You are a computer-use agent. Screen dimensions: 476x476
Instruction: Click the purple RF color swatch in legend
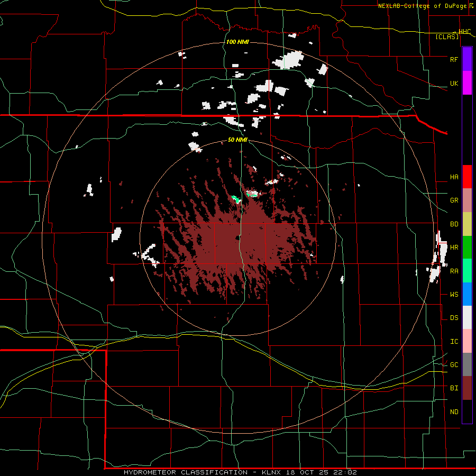pyautogui.click(x=467, y=59)
